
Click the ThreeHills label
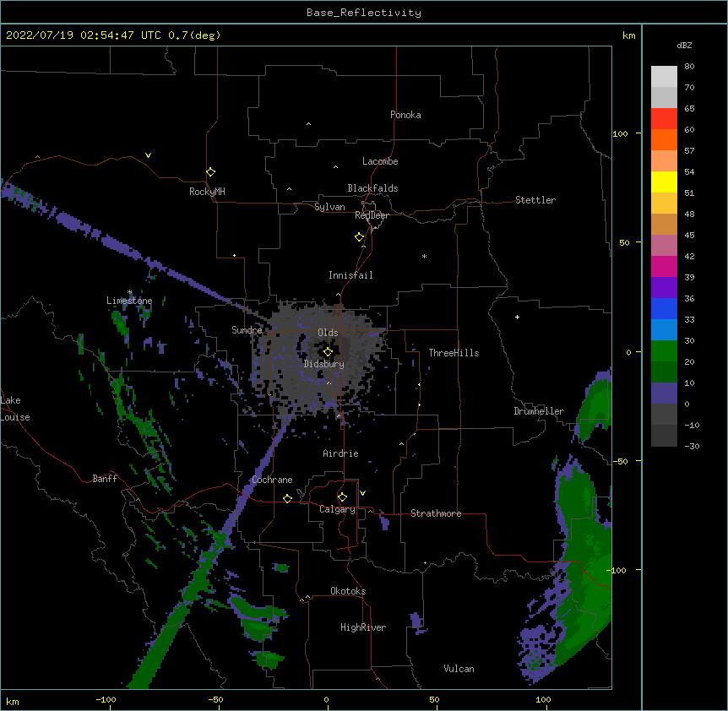tap(454, 353)
